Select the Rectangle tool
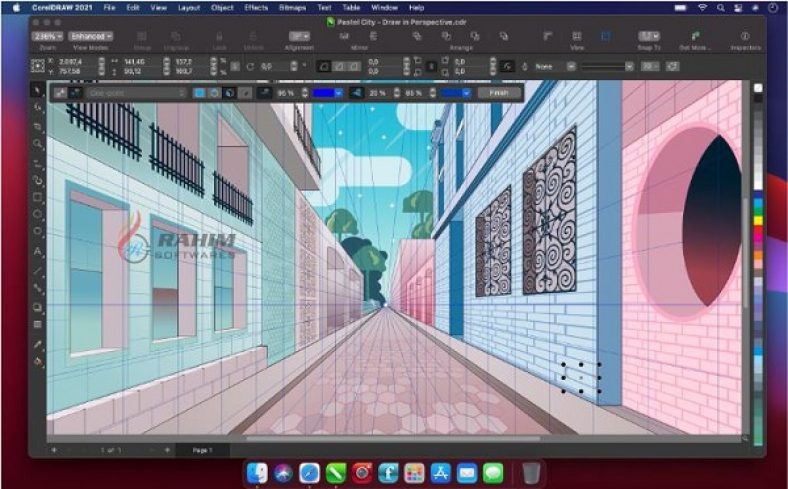 (x=38, y=197)
